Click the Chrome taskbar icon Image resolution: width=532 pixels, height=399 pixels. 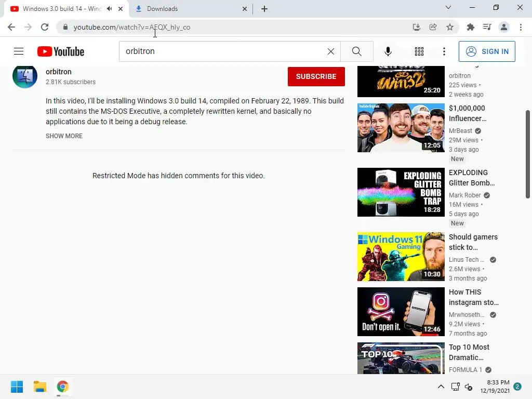[x=62, y=387]
